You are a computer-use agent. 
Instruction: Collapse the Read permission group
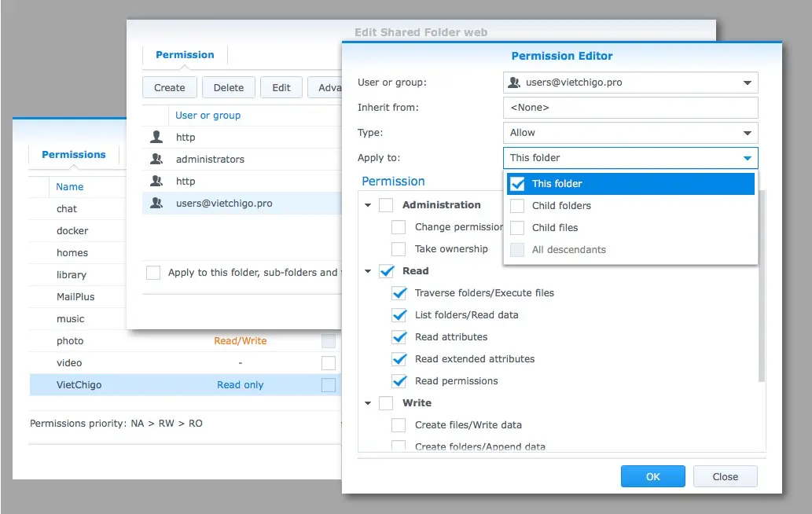point(368,271)
